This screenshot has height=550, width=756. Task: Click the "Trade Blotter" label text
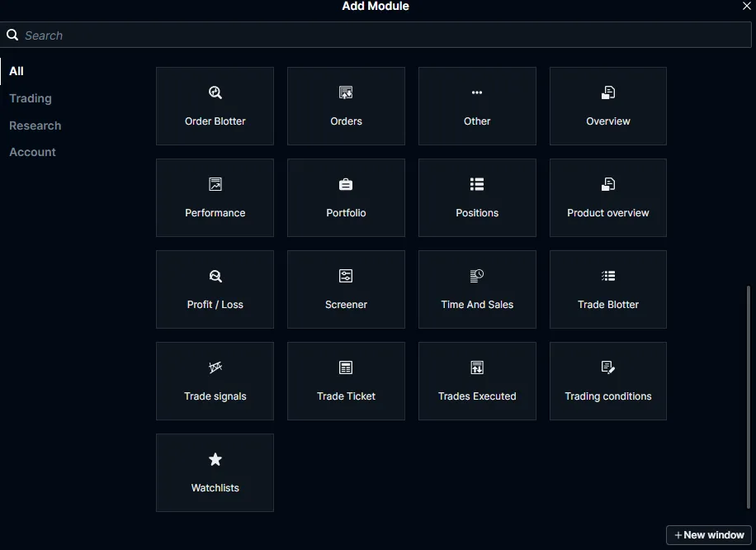coord(608,305)
